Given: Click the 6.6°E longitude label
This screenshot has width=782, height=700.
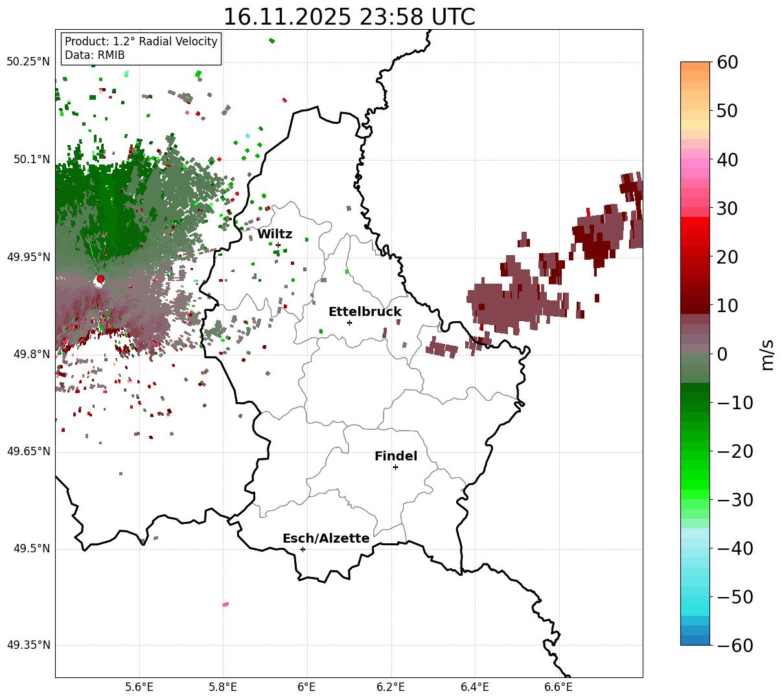Looking at the screenshot, I should (558, 688).
